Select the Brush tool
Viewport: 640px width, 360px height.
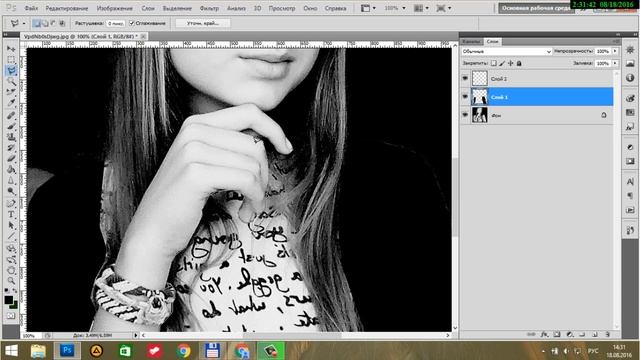click(11, 126)
